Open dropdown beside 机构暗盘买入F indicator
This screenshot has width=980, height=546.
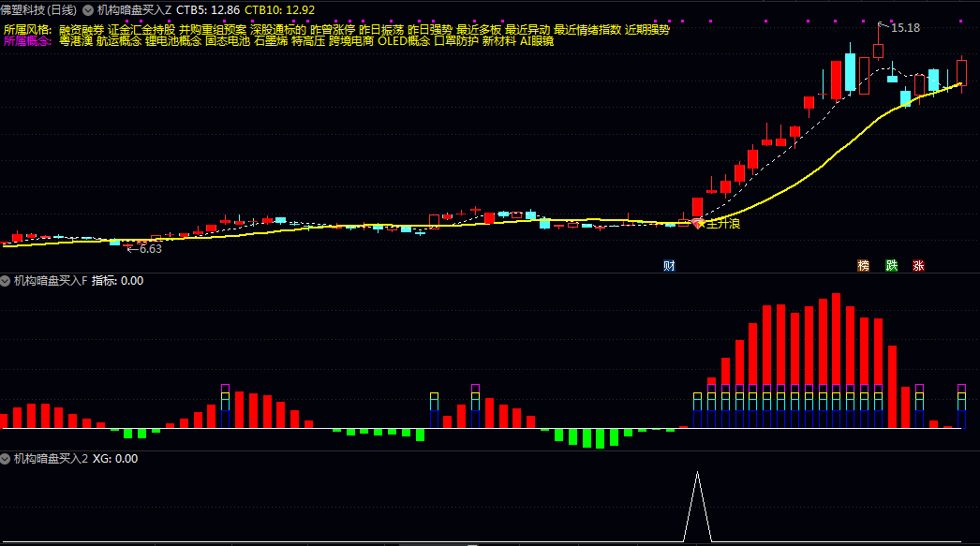click(5, 281)
